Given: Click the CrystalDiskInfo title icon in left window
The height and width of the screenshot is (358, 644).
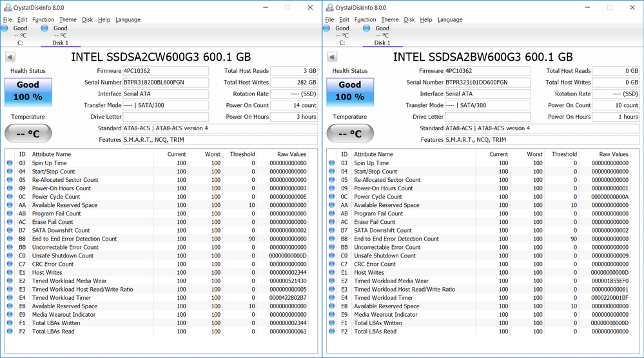Looking at the screenshot, I should coord(6,8).
